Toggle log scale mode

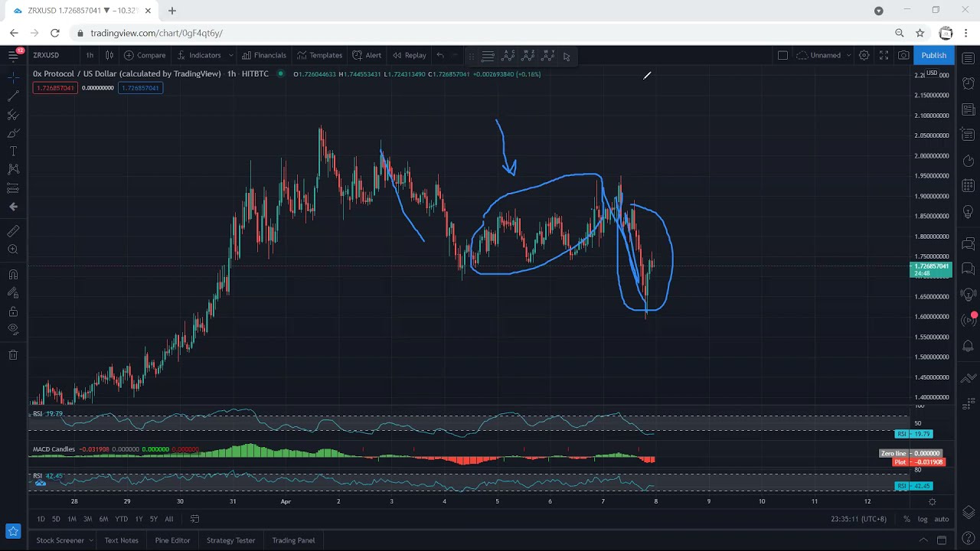[x=923, y=519]
